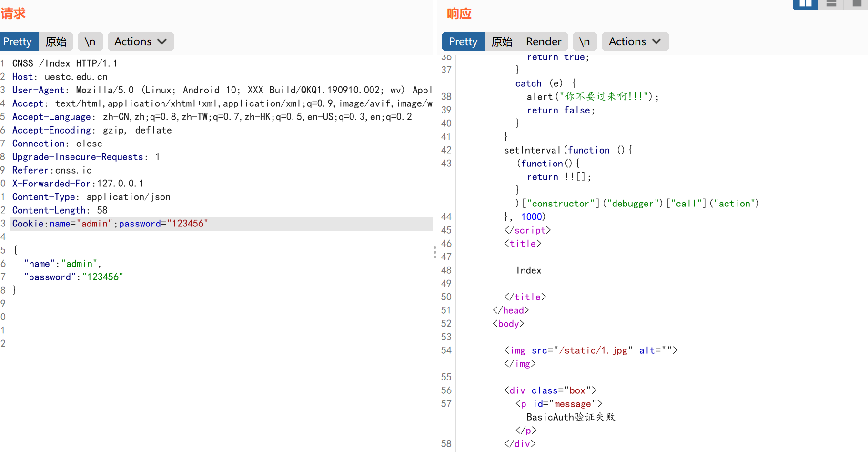Click the 'Content-Length: 58' header line
Image resolution: width=868 pixels, height=452 pixels.
[x=60, y=210]
